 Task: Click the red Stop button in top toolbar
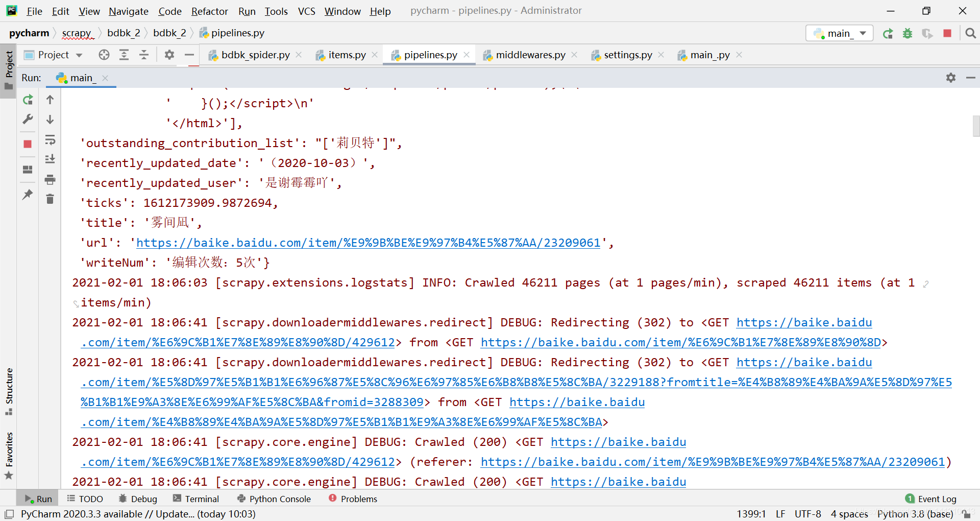pyautogui.click(x=947, y=33)
